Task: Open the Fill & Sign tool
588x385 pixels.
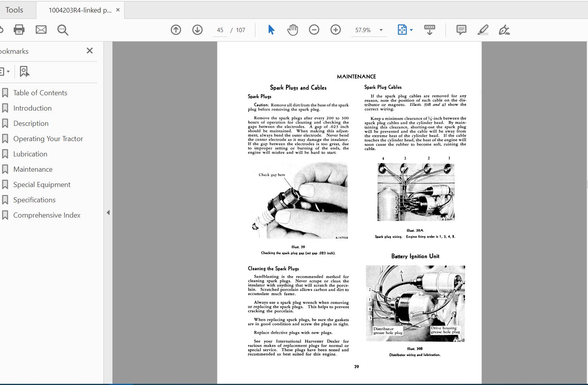Action: tap(504, 29)
